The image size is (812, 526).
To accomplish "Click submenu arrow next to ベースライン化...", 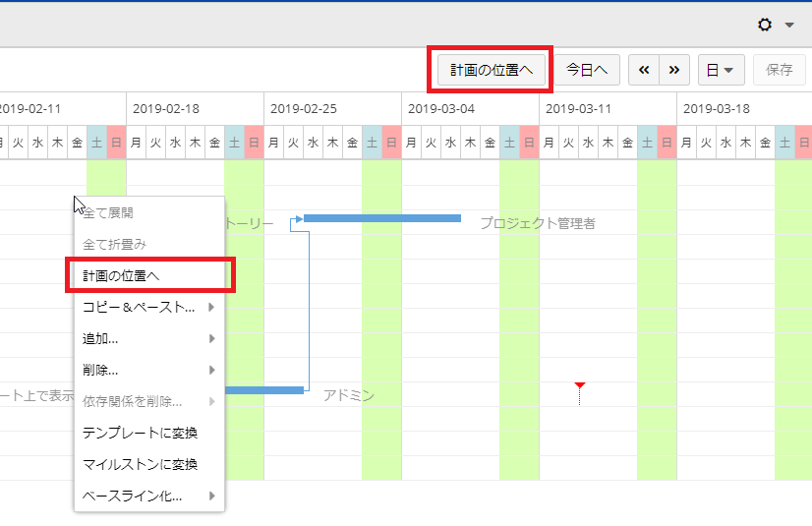I will 211,496.
